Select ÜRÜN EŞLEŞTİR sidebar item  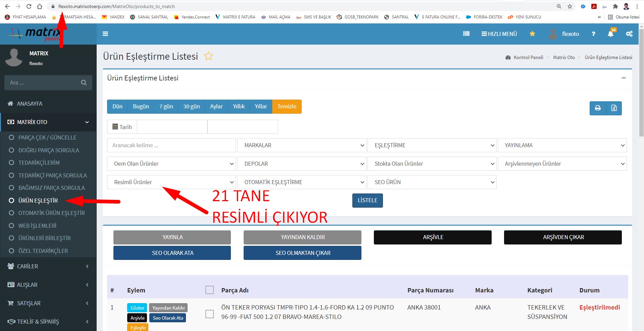pyautogui.click(x=38, y=201)
